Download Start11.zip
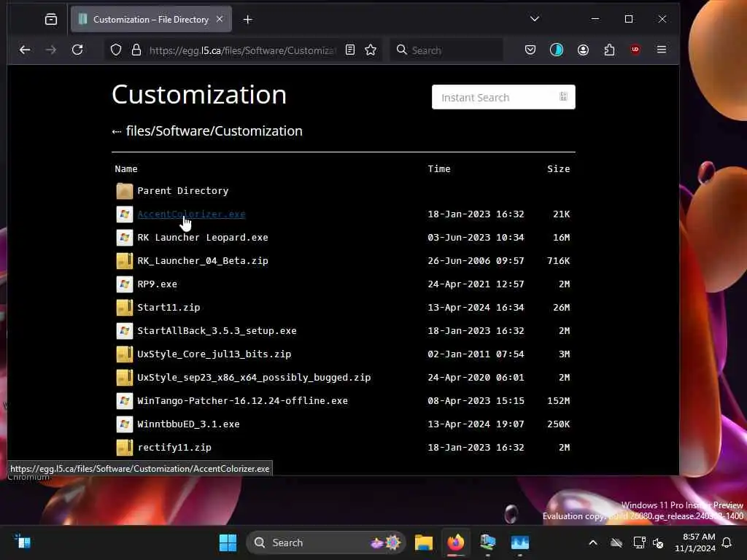 [169, 308]
